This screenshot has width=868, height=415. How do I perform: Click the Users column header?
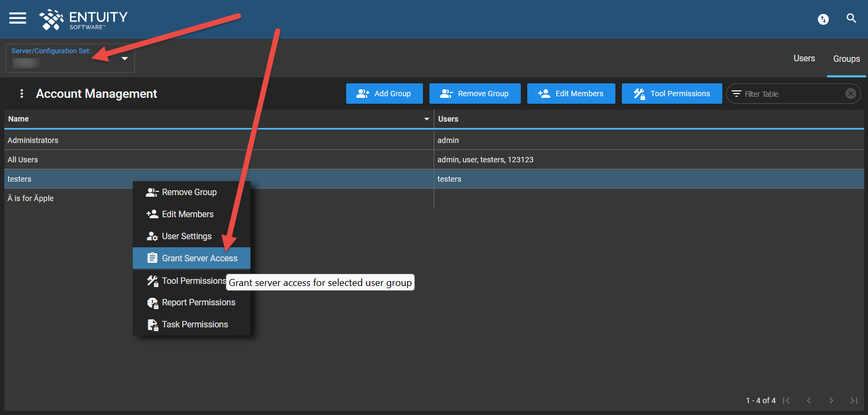(649, 119)
